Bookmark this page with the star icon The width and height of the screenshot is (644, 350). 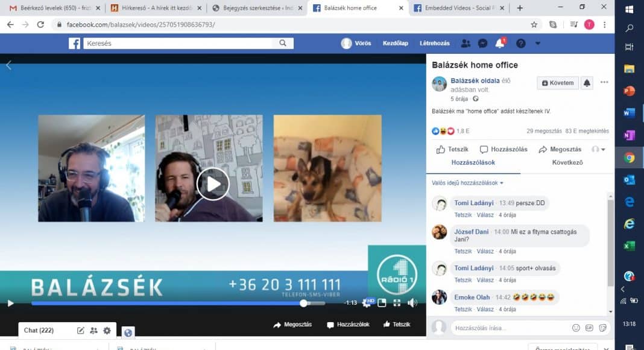(x=534, y=25)
